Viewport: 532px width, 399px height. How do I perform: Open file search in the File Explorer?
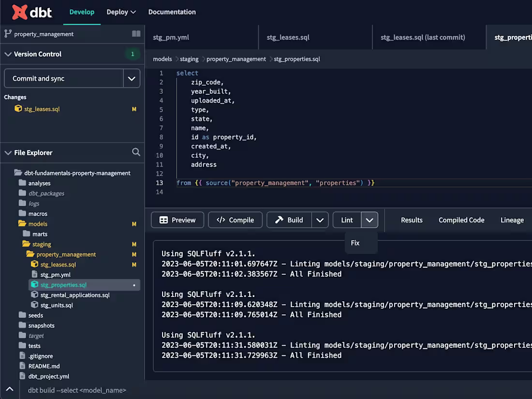[x=136, y=152]
